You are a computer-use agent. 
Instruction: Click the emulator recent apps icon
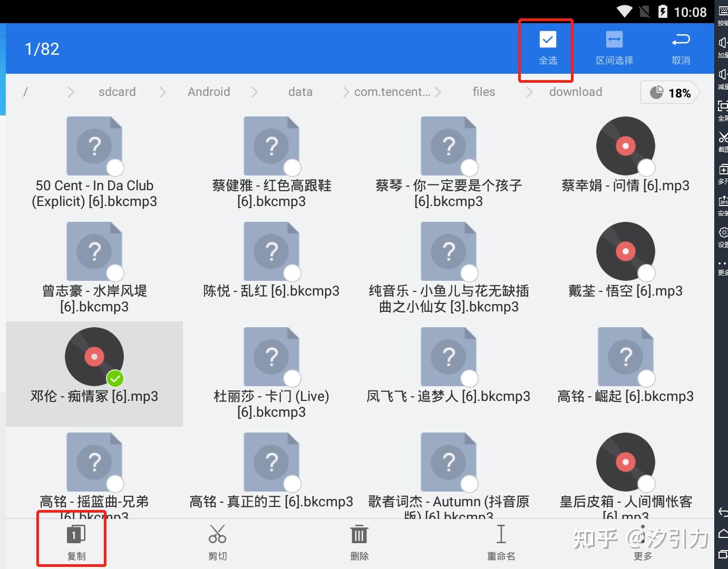pos(723,554)
